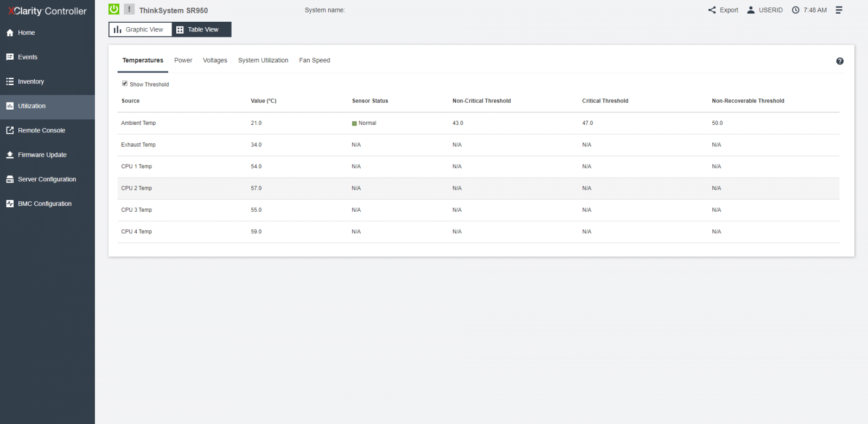
Task: Select the Voltages tab
Action: (215, 60)
